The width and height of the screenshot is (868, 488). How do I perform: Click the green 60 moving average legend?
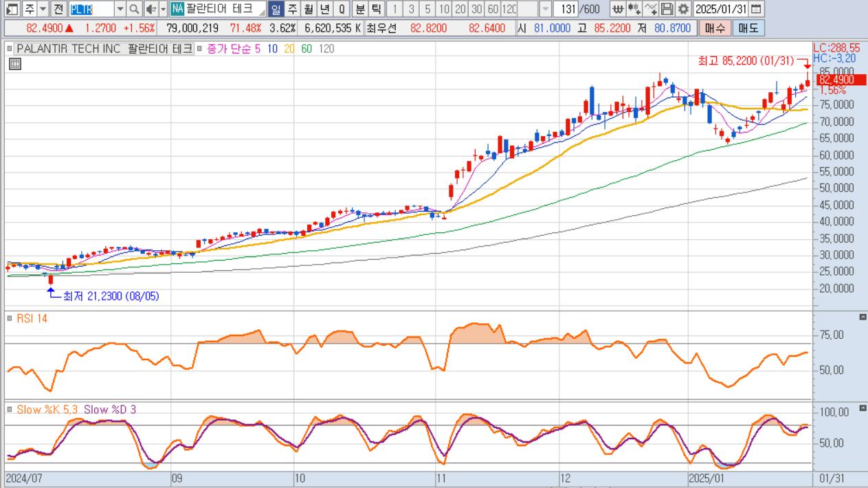(307, 49)
